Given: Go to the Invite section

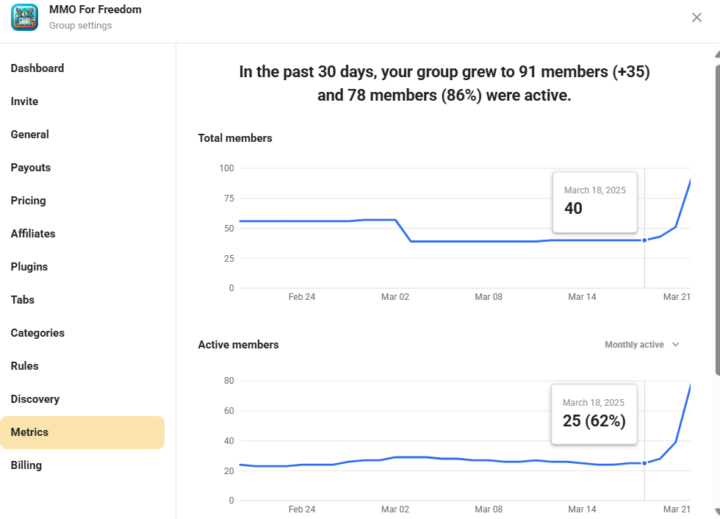Looking at the screenshot, I should point(24,102).
